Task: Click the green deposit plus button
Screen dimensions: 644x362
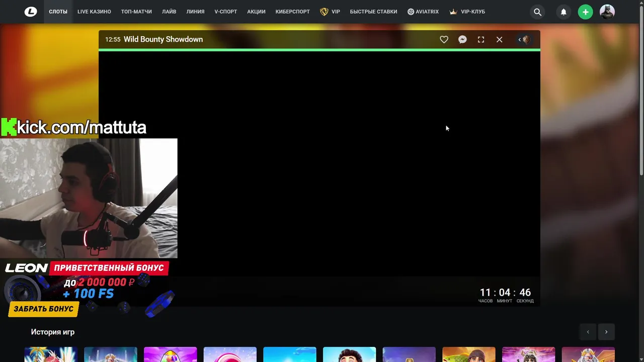Action: click(585, 12)
